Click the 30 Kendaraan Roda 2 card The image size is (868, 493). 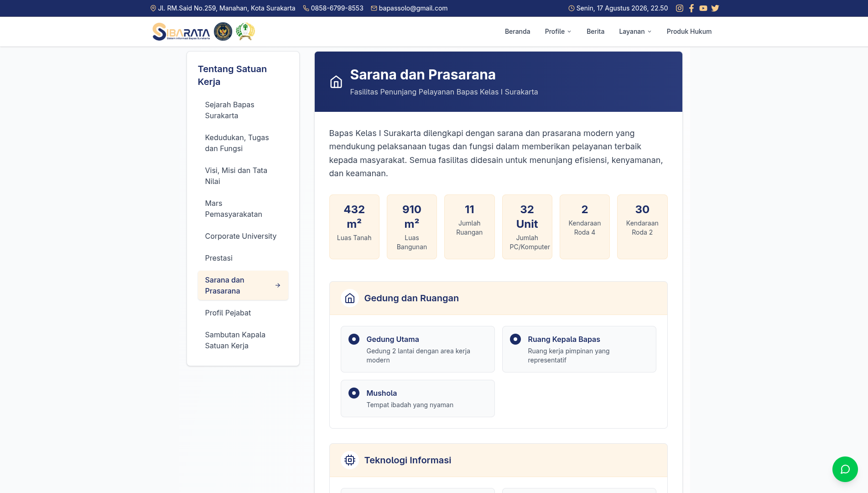pyautogui.click(x=642, y=227)
